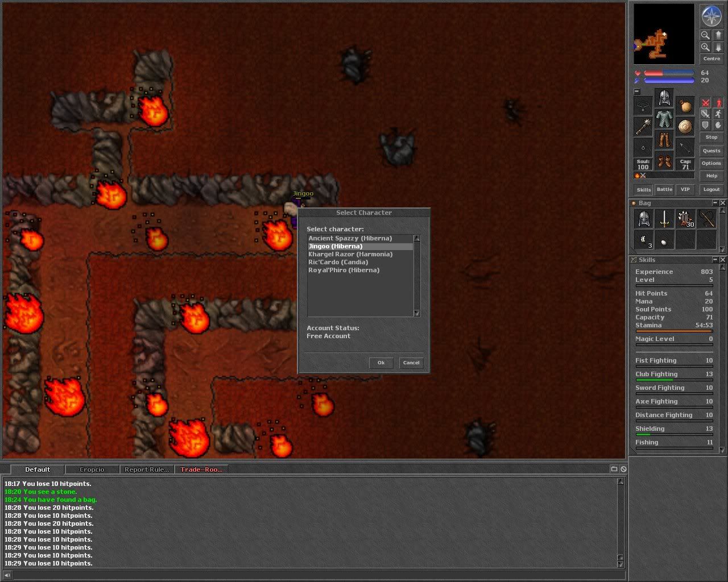Click the channel list icon above chat
The image size is (728, 582).
point(614,469)
